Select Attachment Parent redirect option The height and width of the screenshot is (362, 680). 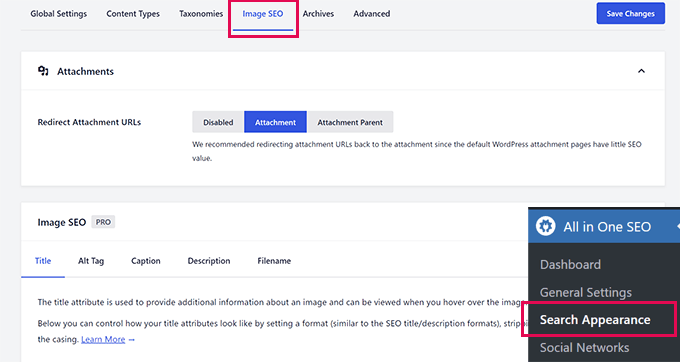click(x=350, y=122)
